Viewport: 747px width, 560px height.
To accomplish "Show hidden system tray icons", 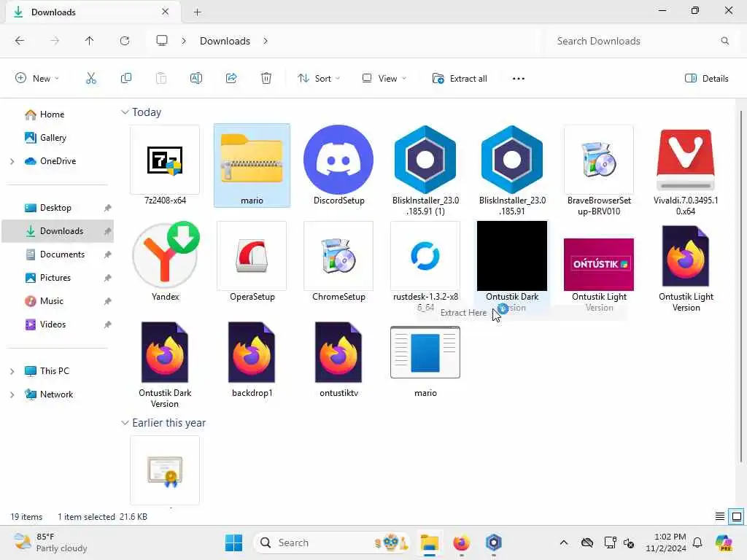I will (564, 542).
